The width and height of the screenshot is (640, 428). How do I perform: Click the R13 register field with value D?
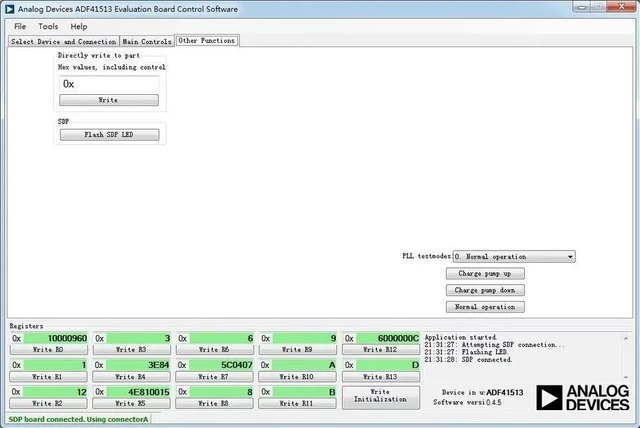(388, 365)
